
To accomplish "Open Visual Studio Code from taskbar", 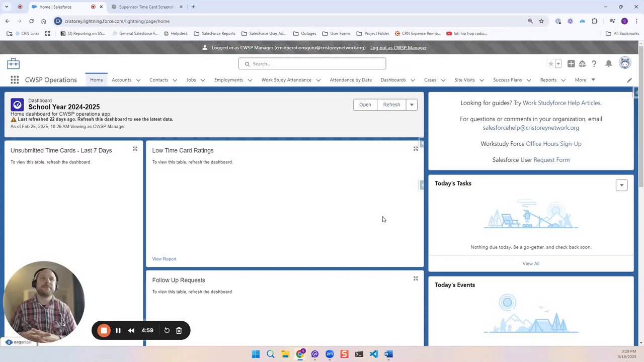I will 374,354.
